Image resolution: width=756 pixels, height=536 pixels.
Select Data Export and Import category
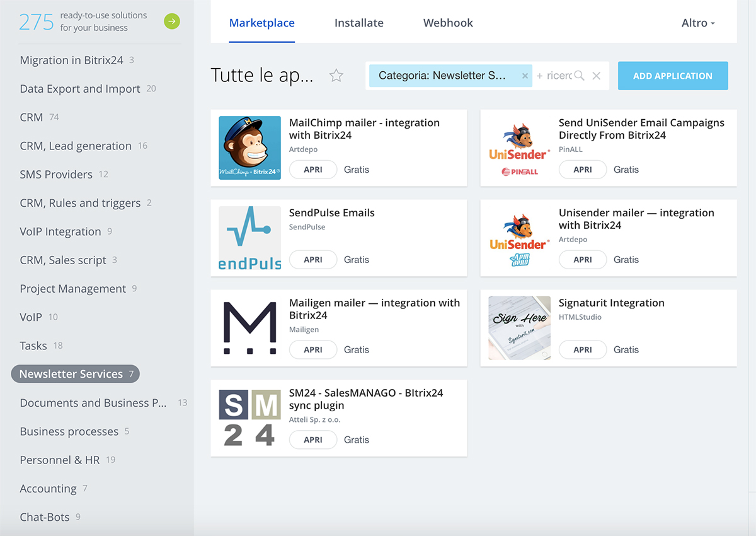[88, 88]
